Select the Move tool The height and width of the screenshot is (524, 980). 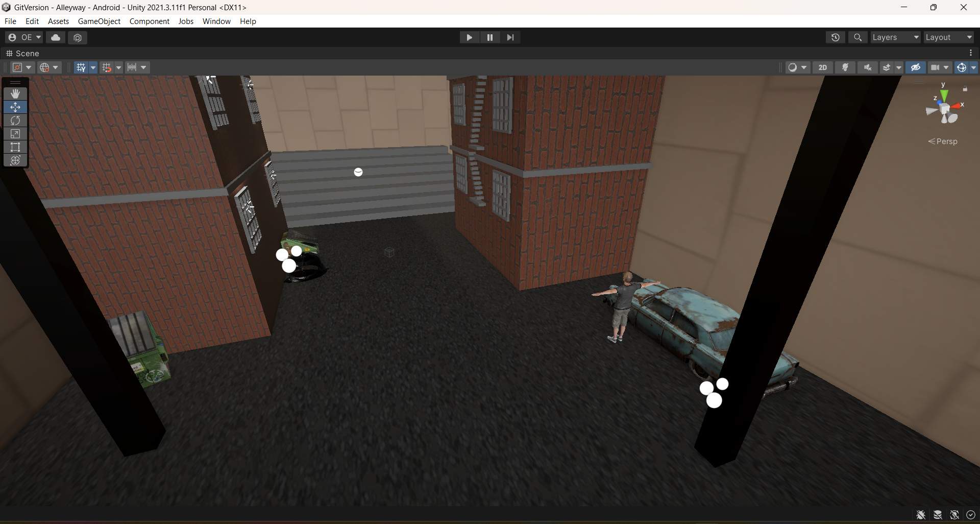tap(15, 107)
